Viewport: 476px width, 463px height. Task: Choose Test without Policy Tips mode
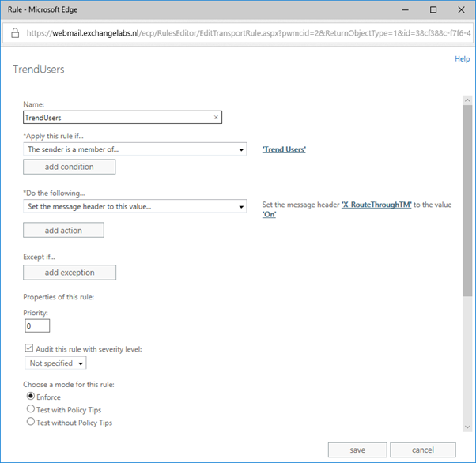tap(31, 422)
